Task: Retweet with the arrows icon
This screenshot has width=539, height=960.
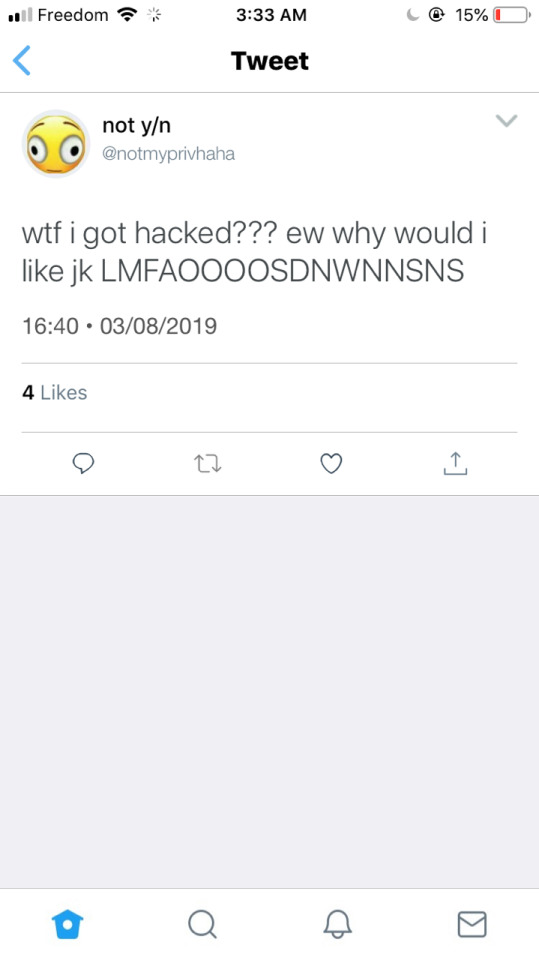Action: (x=208, y=464)
